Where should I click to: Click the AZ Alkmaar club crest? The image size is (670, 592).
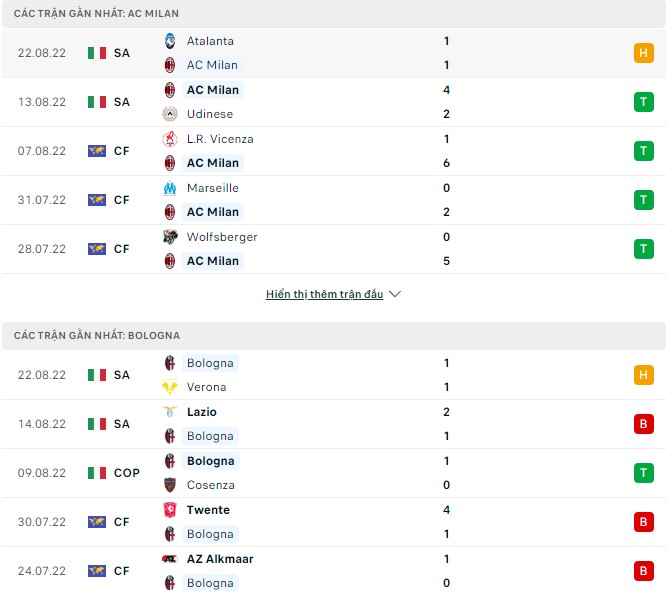170,559
